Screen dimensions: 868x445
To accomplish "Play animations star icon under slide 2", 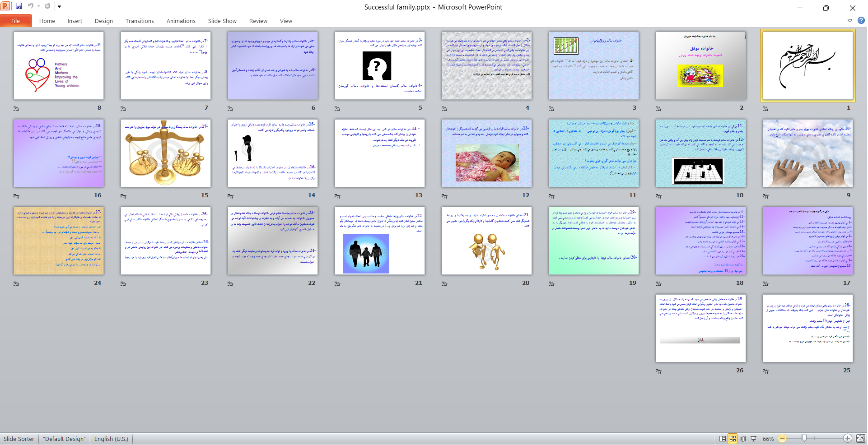I will 658,108.
